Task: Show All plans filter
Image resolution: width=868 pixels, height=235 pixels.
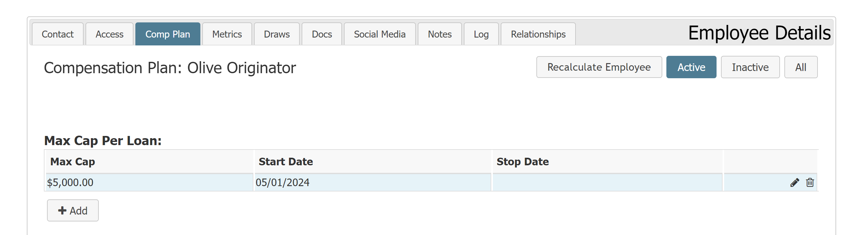Action: click(801, 67)
